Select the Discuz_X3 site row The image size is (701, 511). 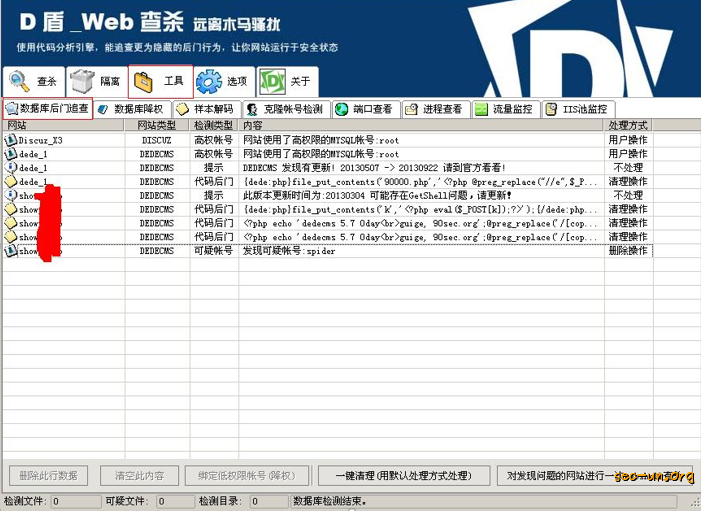(328, 140)
